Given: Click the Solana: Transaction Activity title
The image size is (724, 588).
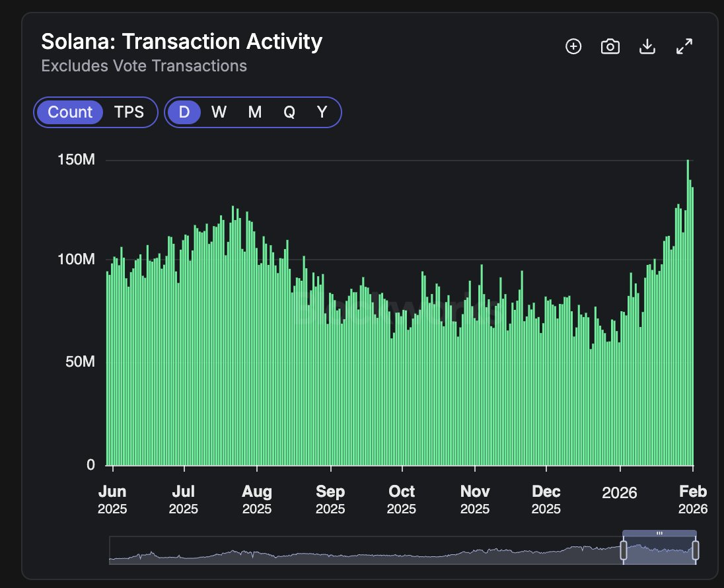Looking at the screenshot, I should pyautogui.click(x=182, y=42).
